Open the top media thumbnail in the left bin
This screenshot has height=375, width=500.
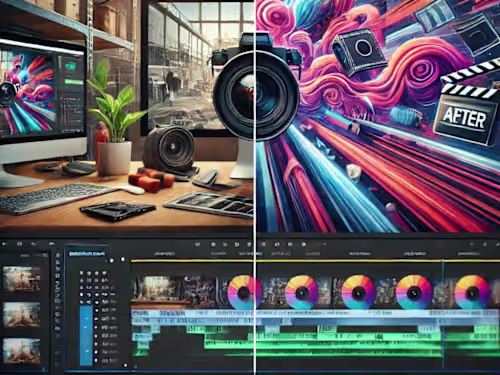point(22,279)
